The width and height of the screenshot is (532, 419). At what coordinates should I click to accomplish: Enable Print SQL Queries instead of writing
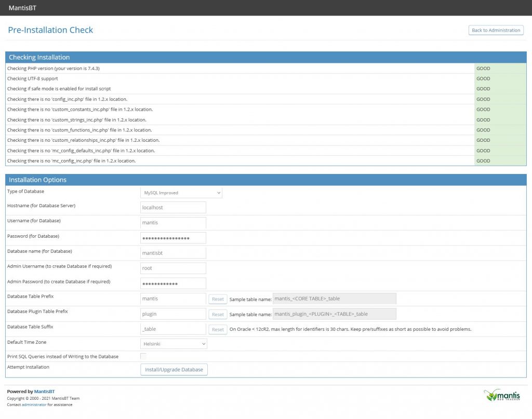(143, 356)
